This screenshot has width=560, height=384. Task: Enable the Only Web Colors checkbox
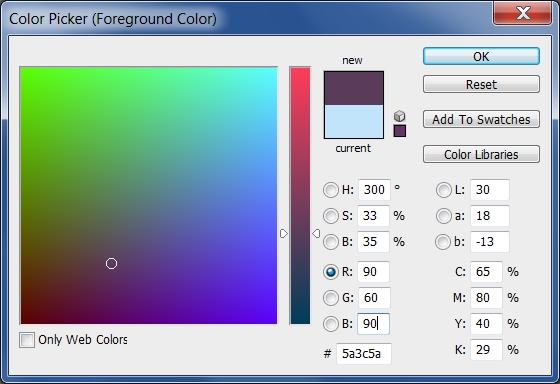pos(27,340)
